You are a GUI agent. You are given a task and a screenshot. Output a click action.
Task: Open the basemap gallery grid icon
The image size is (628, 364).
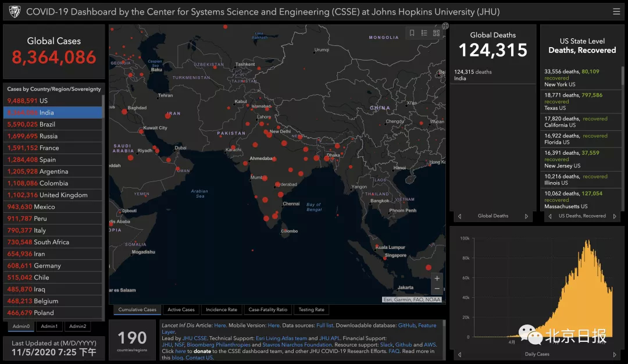[x=436, y=33]
